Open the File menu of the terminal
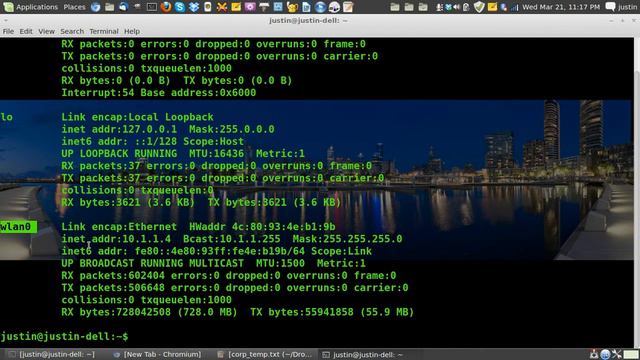This screenshot has width=640, height=360. click(8, 31)
